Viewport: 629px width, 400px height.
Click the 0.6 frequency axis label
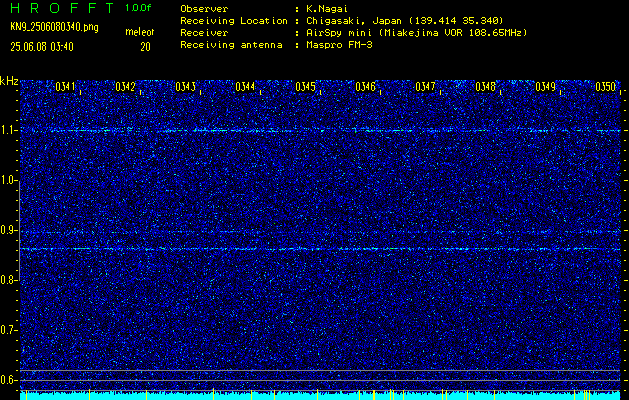(x=7, y=380)
